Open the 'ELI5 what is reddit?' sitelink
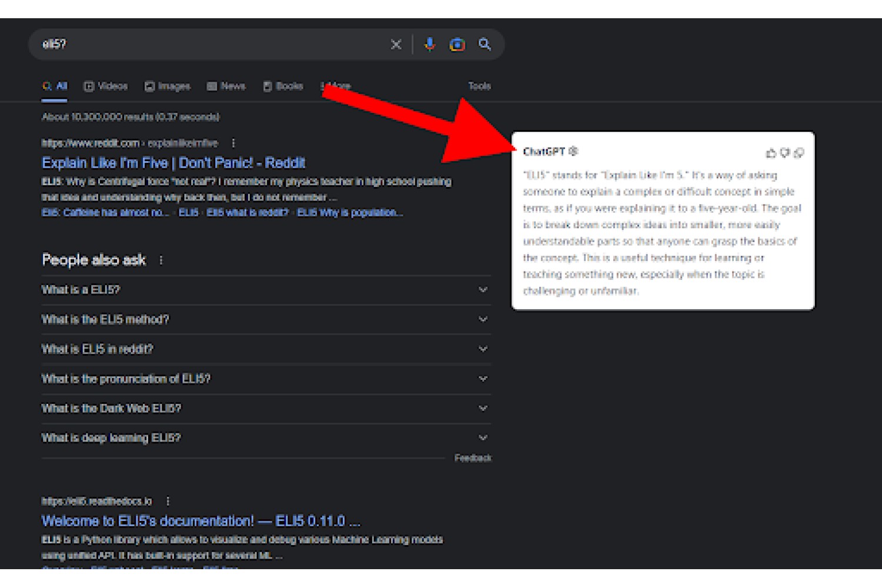This screenshot has height=588, width=882. (x=247, y=212)
